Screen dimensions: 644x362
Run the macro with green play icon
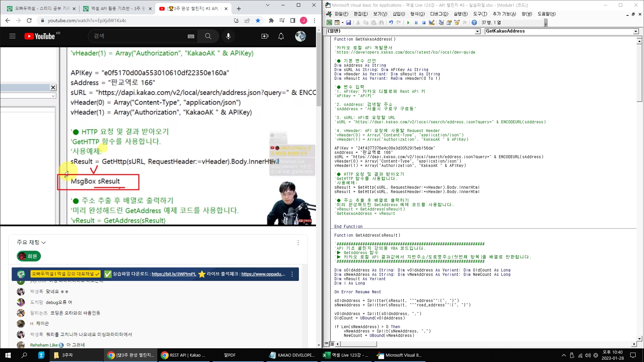tap(408, 22)
